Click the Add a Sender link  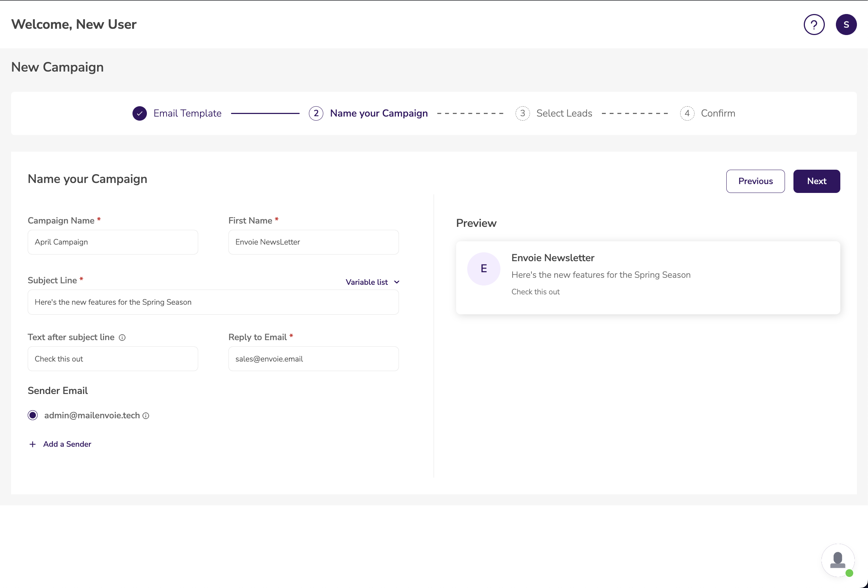click(x=67, y=444)
